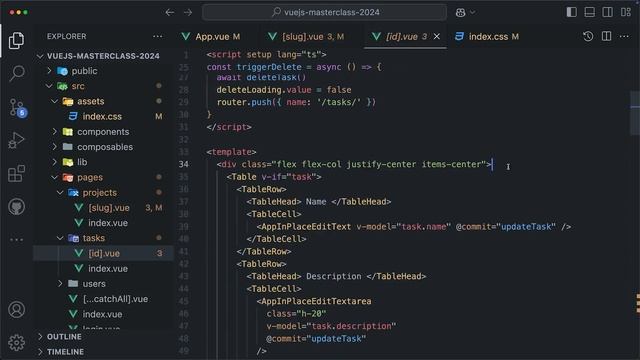Open the Explorer view in activity bar
The height and width of the screenshot is (360, 640).
click(x=16, y=40)
